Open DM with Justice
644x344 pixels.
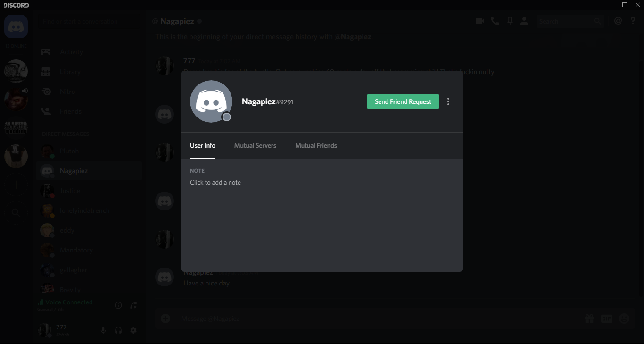point(89,191)
